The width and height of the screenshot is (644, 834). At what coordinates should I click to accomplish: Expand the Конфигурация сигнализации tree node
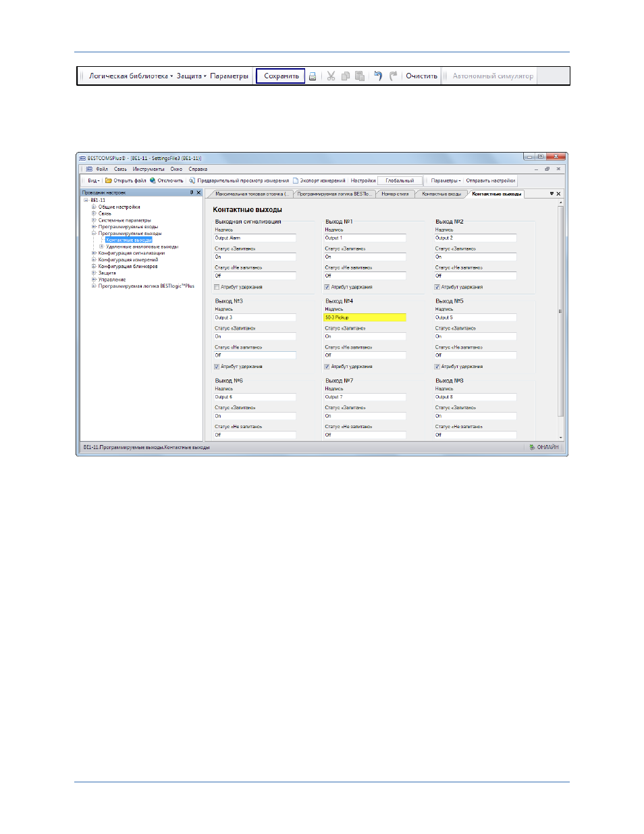tap(94, 253)
